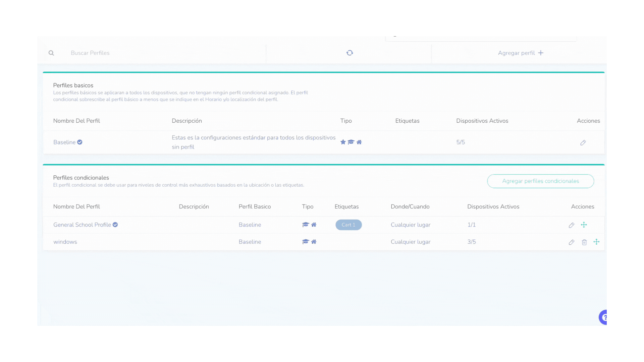Click Baseline basic profile in windows row
The width and height of the screenshot is (644, 362).
pyautogui.click(x=250, y=242)
